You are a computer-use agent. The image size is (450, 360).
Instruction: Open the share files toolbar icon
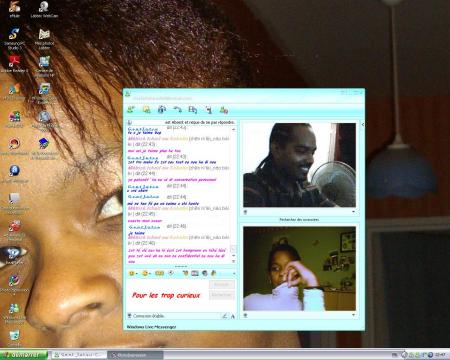pyautogui.click(x=146, y=109)
